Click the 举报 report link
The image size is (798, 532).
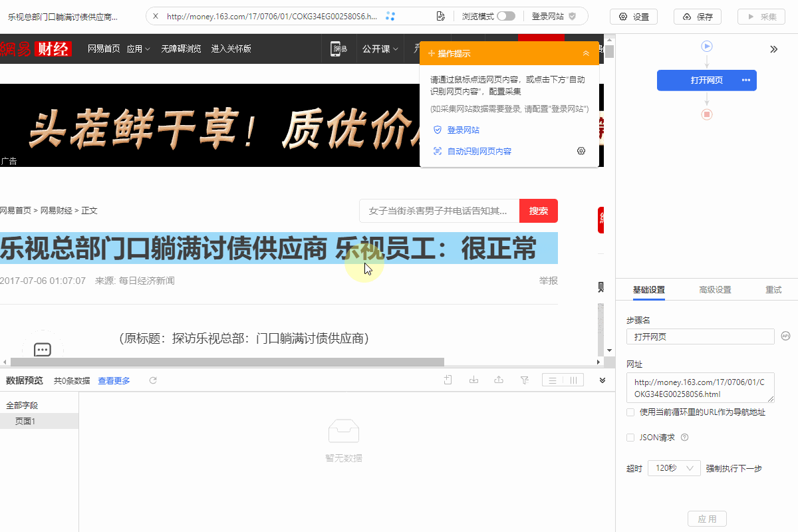pos(549,281)
